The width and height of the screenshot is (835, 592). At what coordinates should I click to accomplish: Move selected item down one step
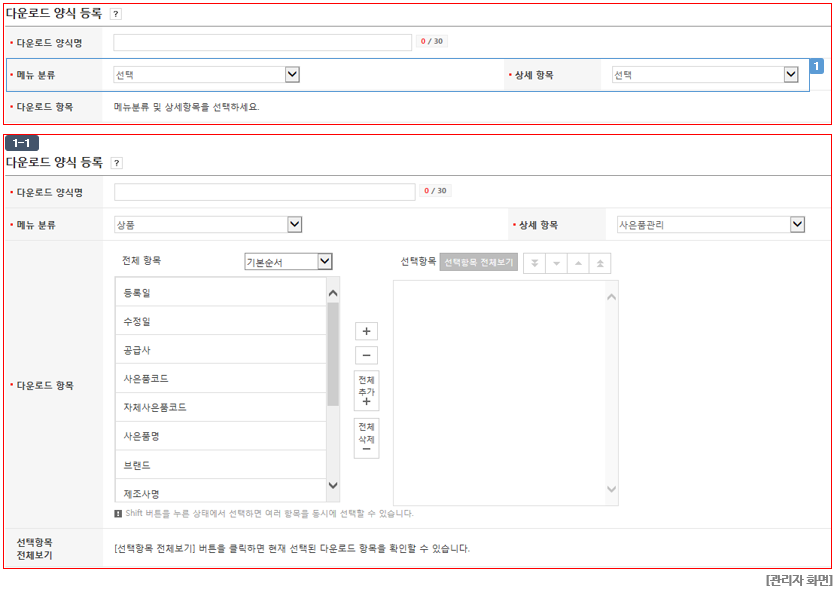pos(556,263)
